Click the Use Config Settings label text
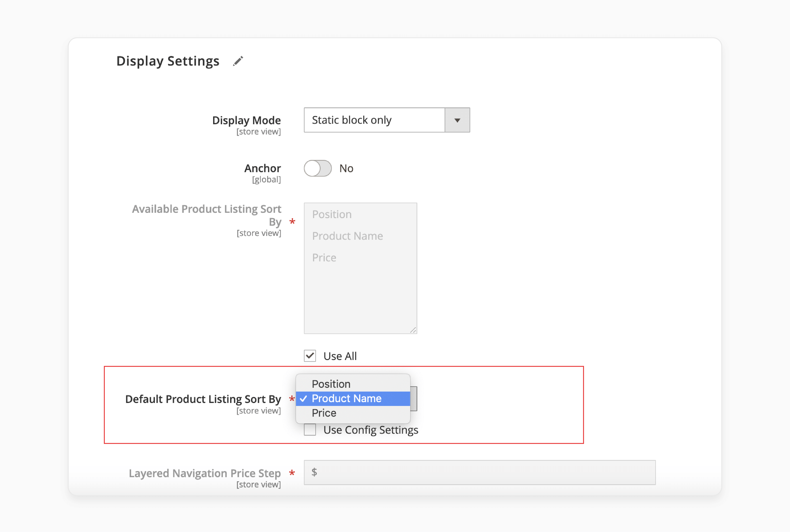This screenshot has height=532, width=790. 371,430
